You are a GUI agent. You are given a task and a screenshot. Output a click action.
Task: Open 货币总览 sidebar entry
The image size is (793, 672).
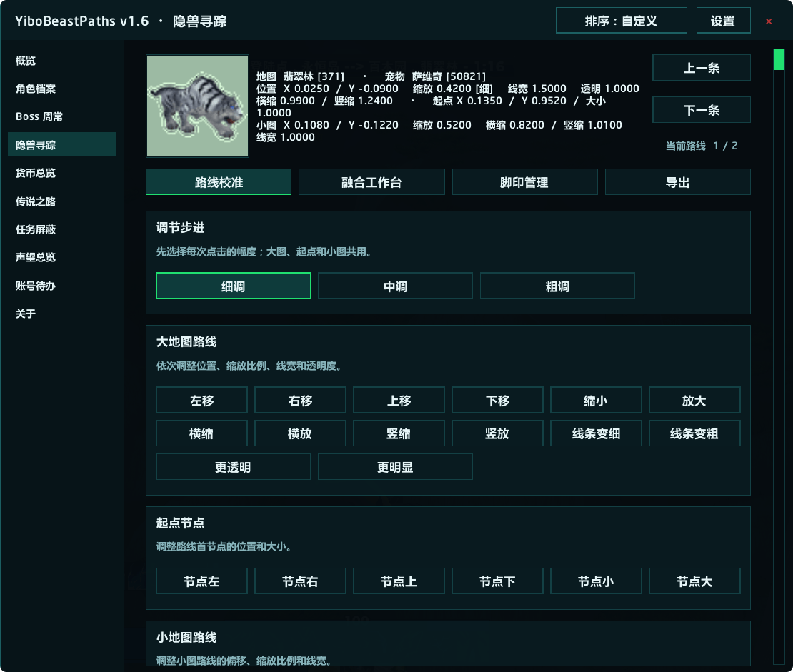[x=62, y=173]
